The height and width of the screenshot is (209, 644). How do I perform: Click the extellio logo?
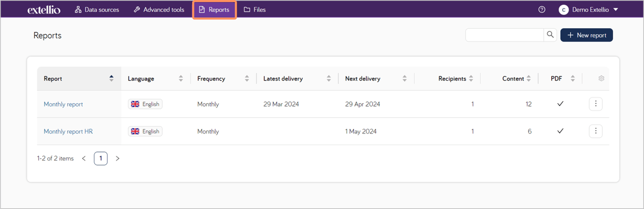44,9
